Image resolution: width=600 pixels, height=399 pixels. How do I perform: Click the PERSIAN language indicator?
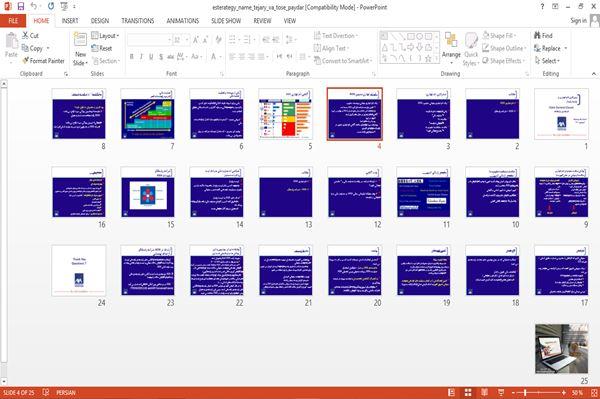click(65, 392)
